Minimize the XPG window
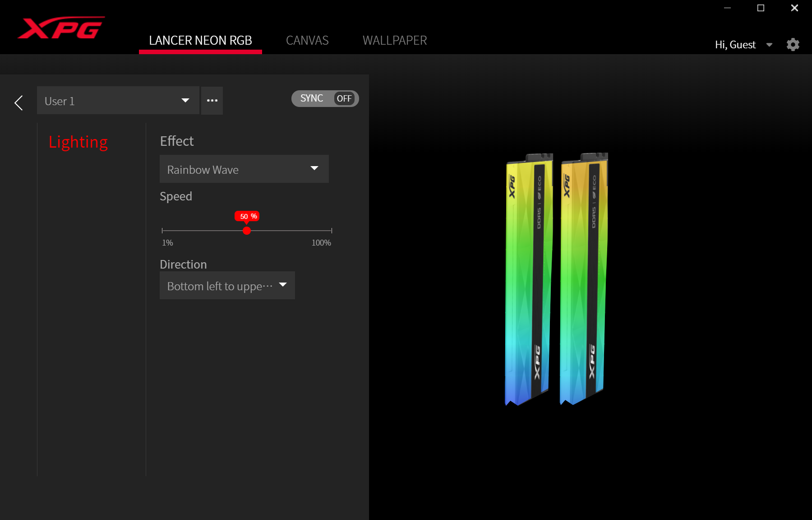The height and width of the screenshot is (520, 812). [x=727, y=8]
